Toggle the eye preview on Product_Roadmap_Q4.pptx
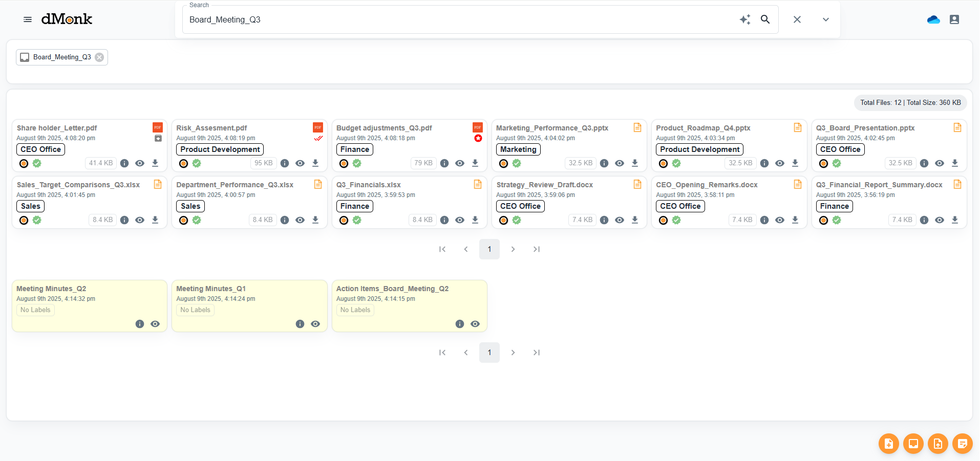The height and width of the screenshot is (461, 980). pyautogui.click(x=779, y=163)
